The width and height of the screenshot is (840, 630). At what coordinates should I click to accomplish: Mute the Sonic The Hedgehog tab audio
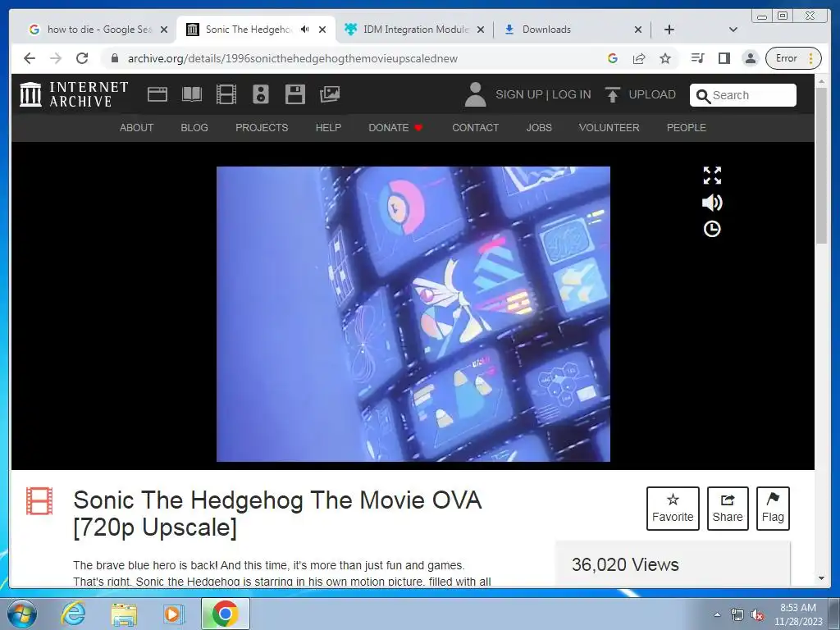click(305, 30)
